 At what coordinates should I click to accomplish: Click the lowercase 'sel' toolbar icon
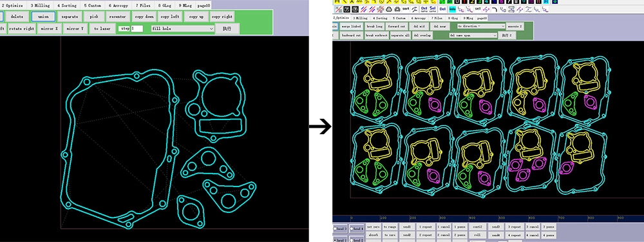pos(478,8)
